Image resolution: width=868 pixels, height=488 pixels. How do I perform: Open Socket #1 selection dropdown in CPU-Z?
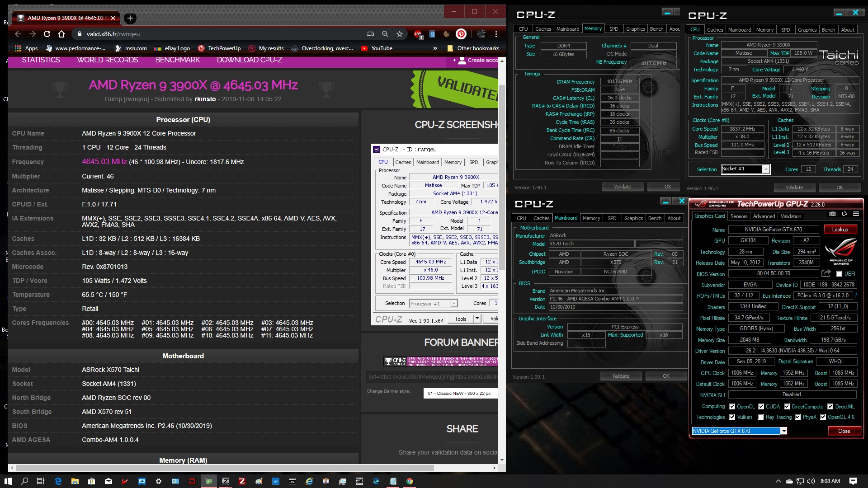click(766, 169)
